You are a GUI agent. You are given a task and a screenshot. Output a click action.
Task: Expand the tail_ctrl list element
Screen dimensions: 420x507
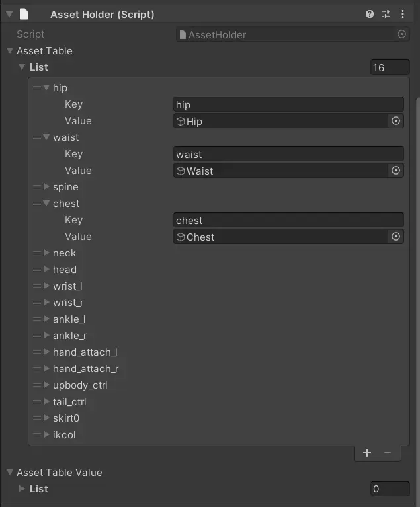point(46,402)
